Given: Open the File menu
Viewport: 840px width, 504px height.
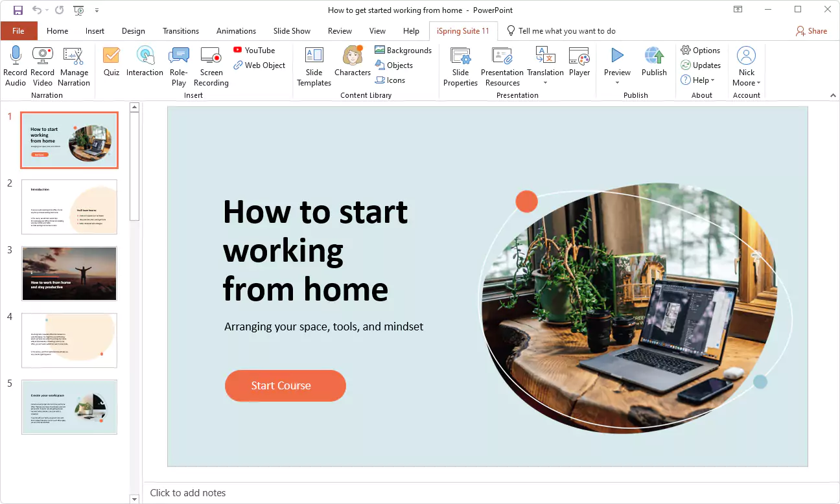Looking at the screenshot, I should 19,30.
